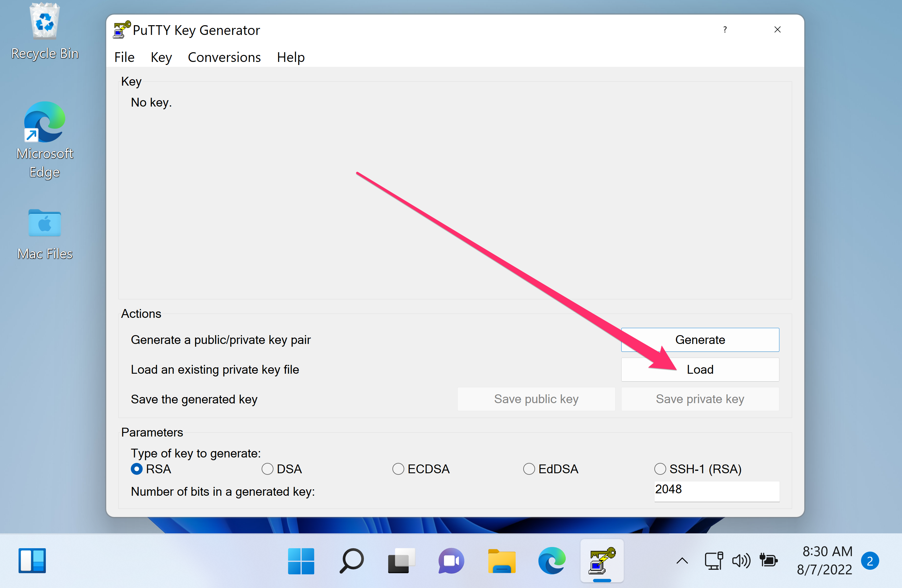
Task: Click 'Type of key to generate' label
Action: [195, 453]
